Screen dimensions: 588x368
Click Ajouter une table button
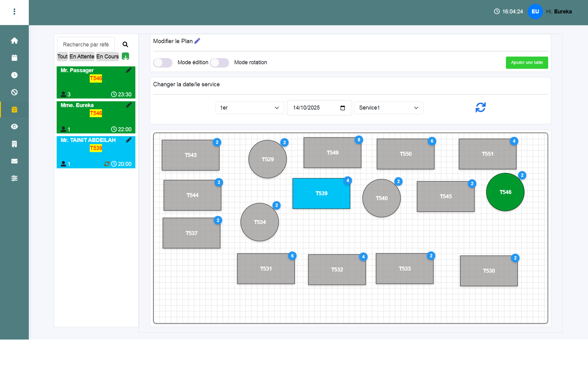(x=526, y=63)
